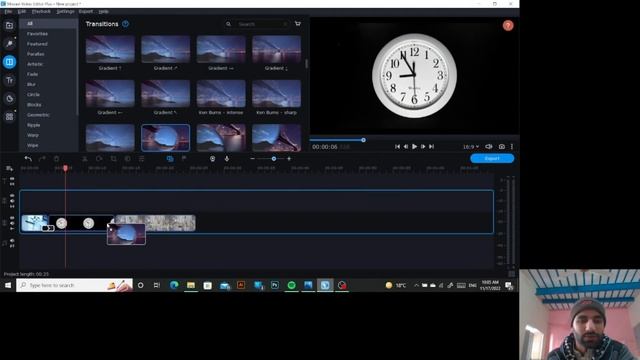Open the Help menu
This screenshot has width=640, height=360.
[x=103, y=11]
